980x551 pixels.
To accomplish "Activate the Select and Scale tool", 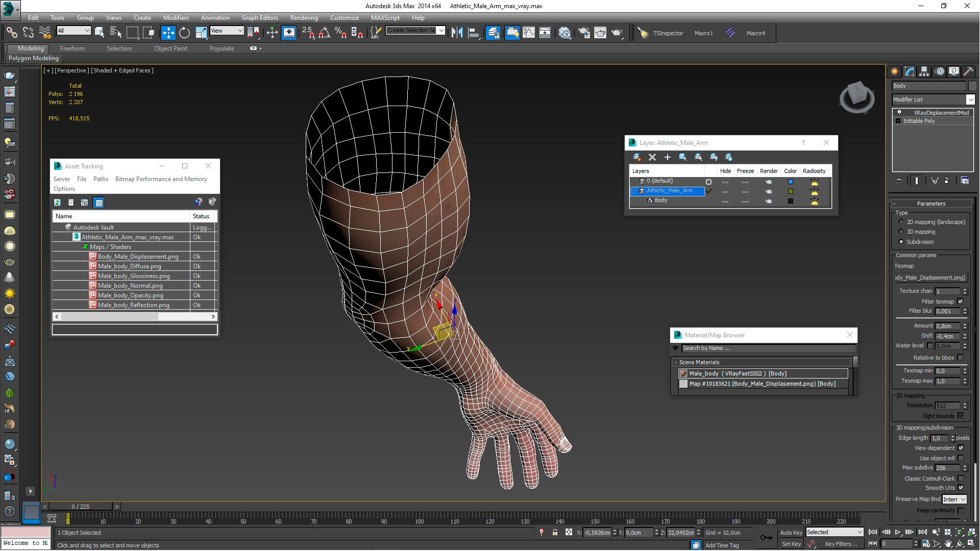I will tap(201, 33).
